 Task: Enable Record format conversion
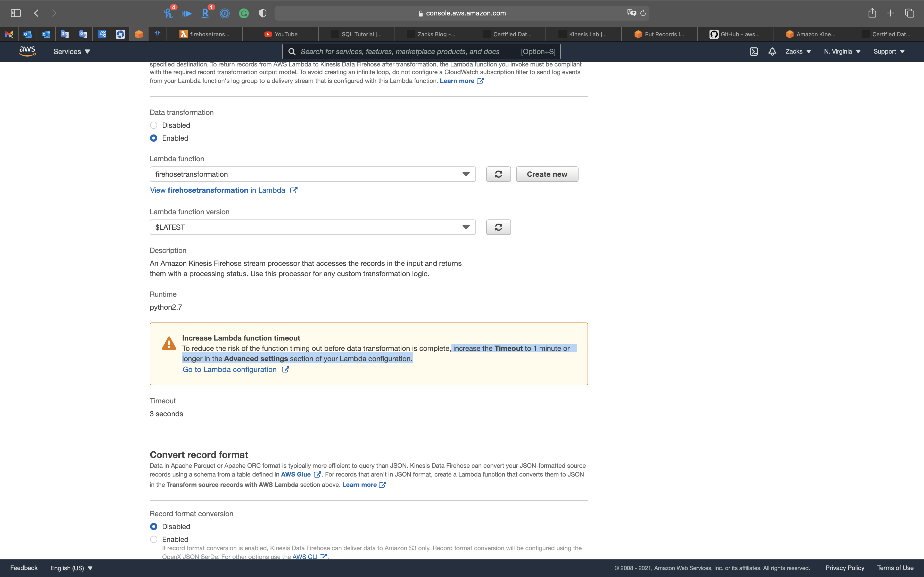point(153,539)
